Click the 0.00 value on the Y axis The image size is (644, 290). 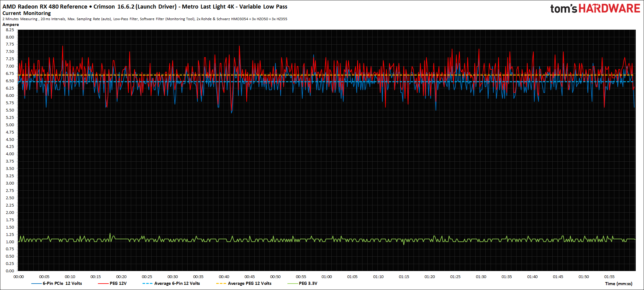[10, 271]
